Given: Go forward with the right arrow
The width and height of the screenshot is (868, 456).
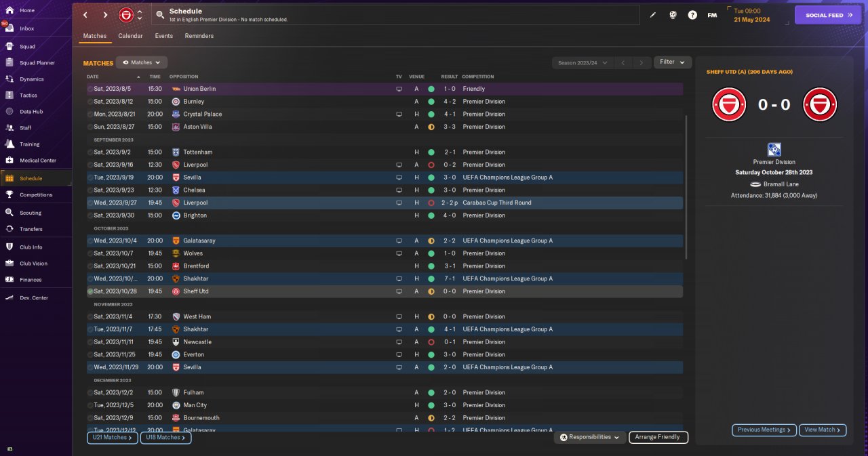Looking at the screenshot, I should tap(105, 15).
